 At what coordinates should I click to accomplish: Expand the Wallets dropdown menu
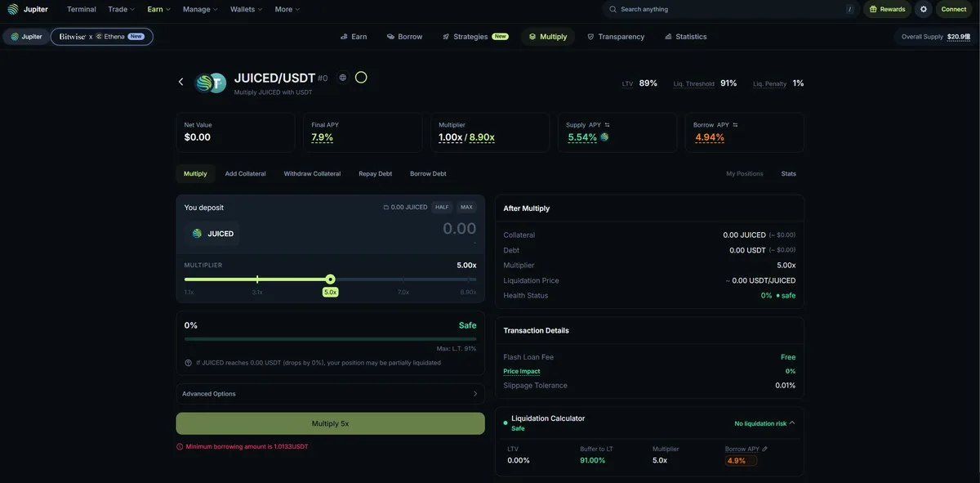247,9
